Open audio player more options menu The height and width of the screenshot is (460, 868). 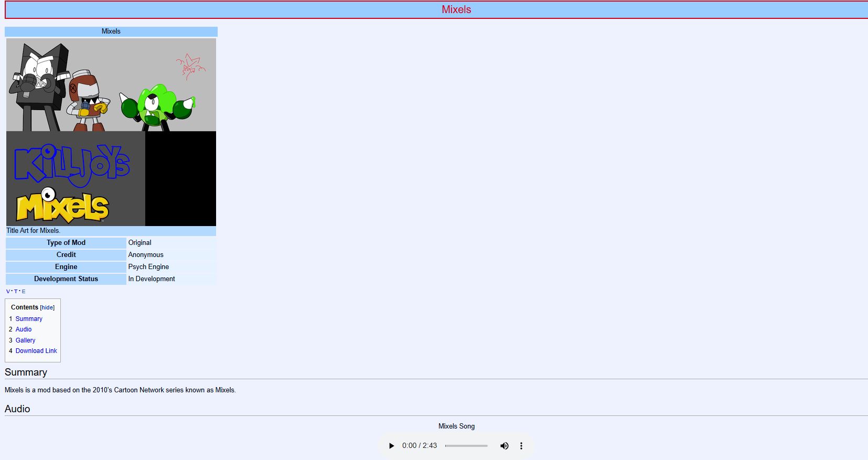click(x=521, y=446)
